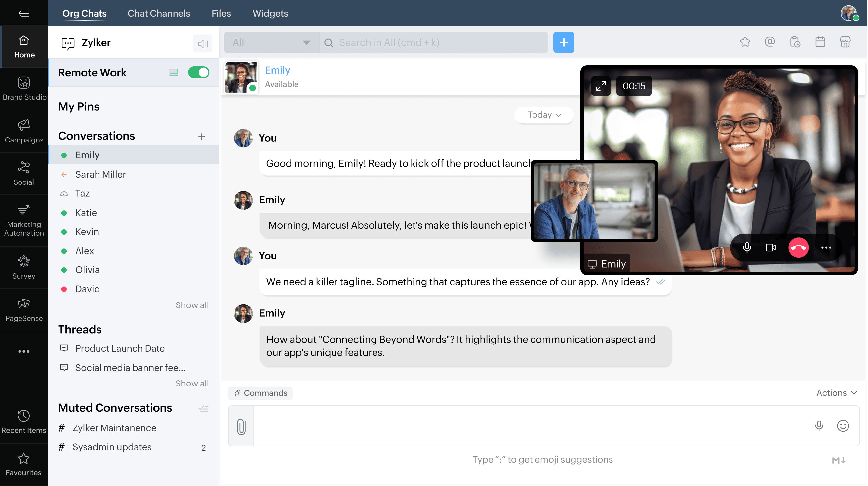Toggle the Remote Work switch off
Viewport: 868px width, 486px height.
198,72
